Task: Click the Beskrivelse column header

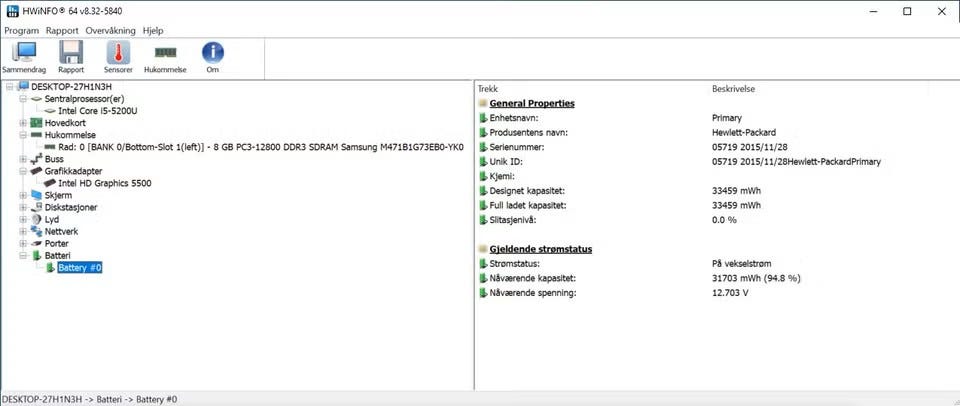Action: (733, 89)
